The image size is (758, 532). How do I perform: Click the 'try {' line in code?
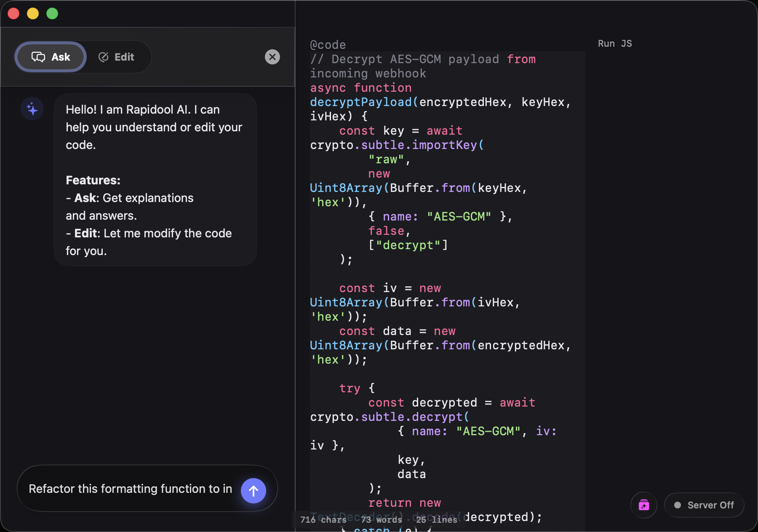357,388
